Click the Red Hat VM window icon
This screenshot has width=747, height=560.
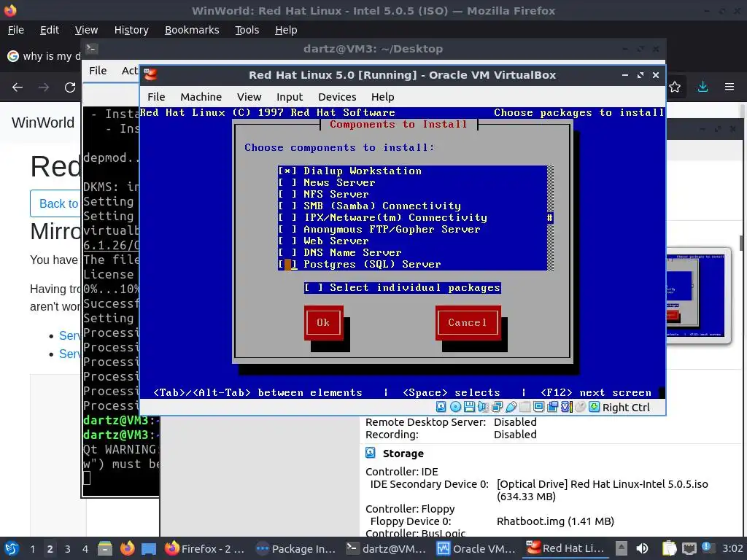150,75
